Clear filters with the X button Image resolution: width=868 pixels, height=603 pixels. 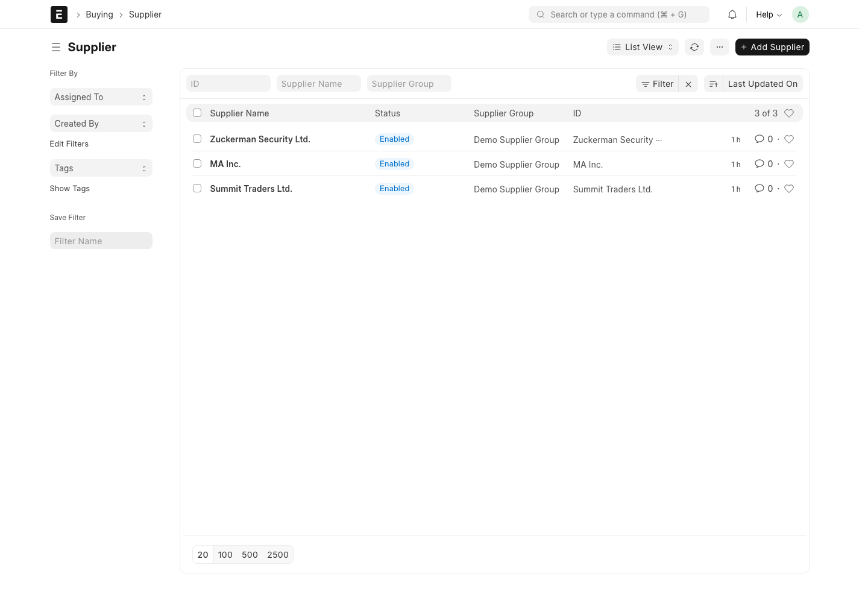tap(688, 84)
